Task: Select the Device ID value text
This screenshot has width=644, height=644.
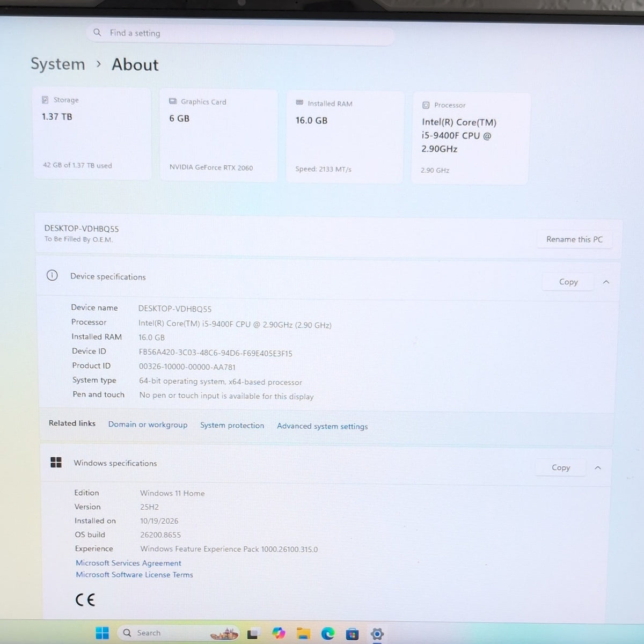Action: [x=215, y=353]
